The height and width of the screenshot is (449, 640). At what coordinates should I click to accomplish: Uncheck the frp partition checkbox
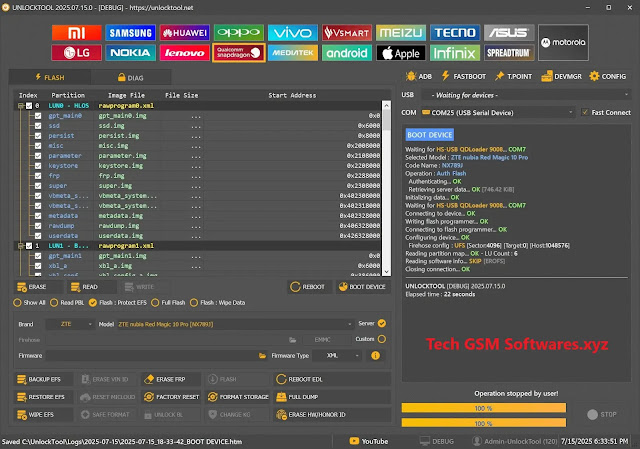(x=38, y=176)
